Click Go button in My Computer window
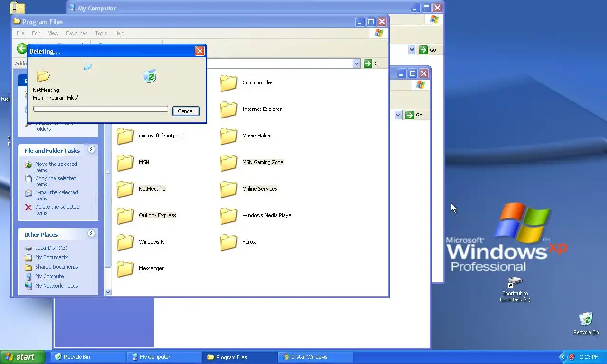Image resolution: width=607 pixels, height=364 pixels. (428, 50)
